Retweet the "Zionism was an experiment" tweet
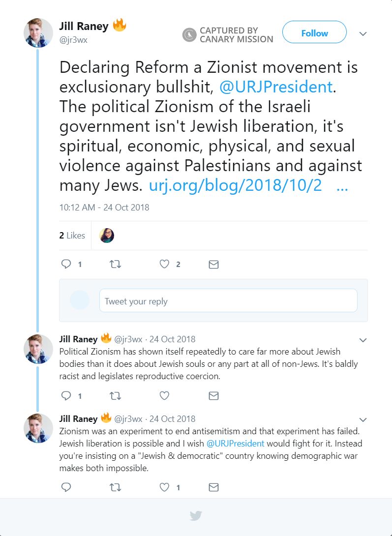This screenshot has width=392, height=536. point(115,487)
